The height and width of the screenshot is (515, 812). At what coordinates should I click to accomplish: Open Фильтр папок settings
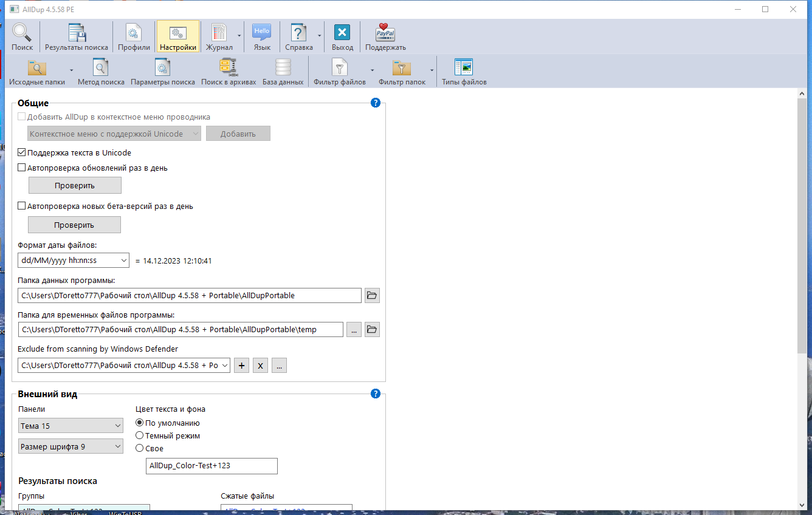click(x=402, y=72)
